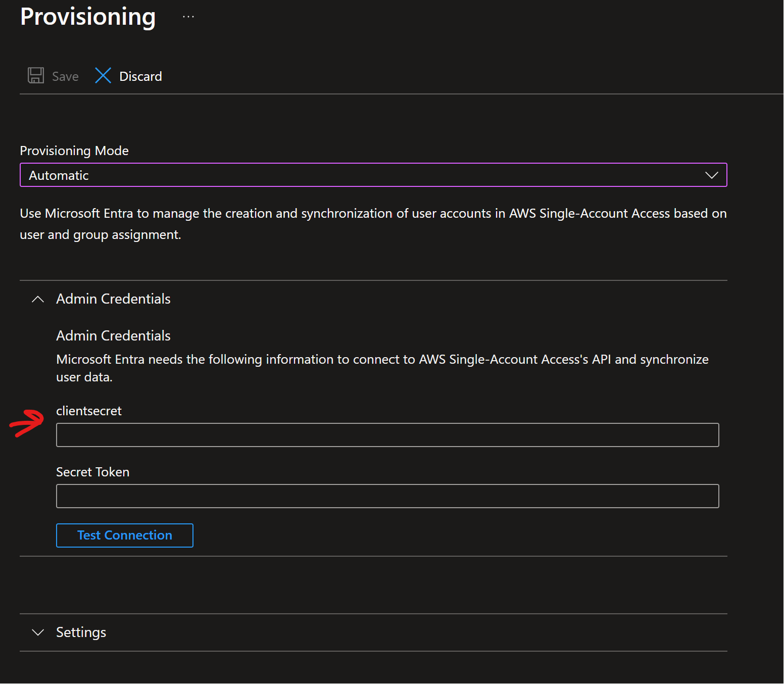
Task: Collapse the Admin Credentials section
Action: [x=38, y=299]
